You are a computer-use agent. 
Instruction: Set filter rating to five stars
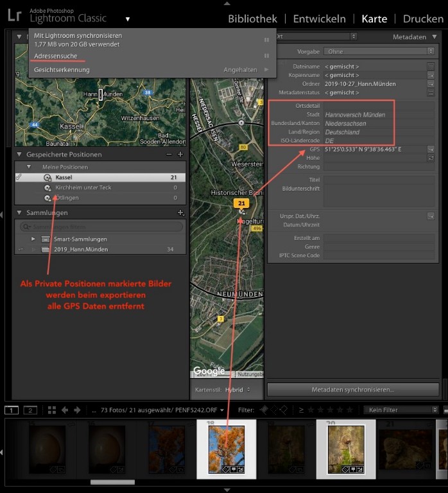click(x=350, y=410)
